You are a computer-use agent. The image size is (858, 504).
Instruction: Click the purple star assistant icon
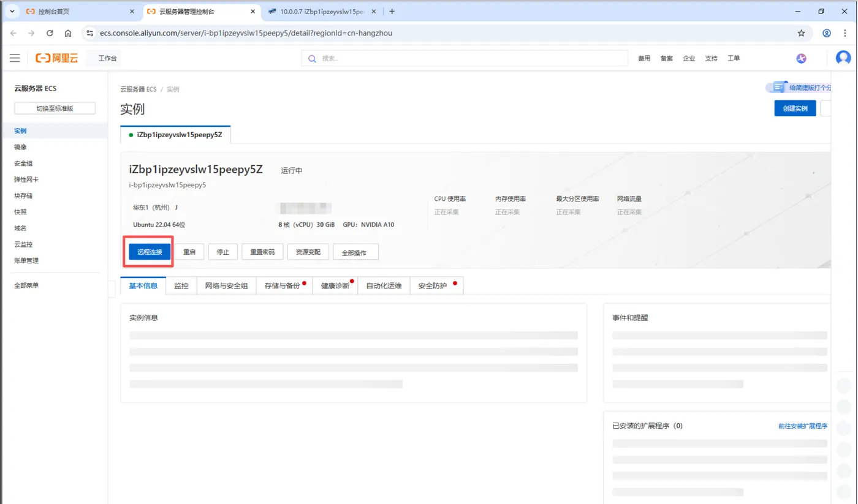pyautogui.click(x=801, y=58)
